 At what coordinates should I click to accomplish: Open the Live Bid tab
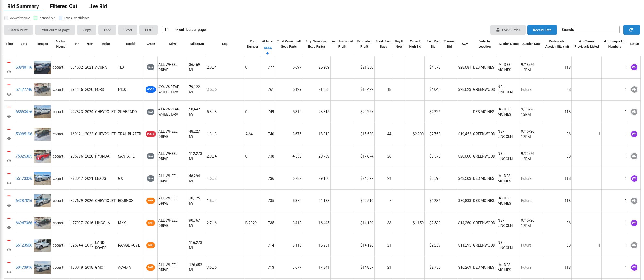97,6
